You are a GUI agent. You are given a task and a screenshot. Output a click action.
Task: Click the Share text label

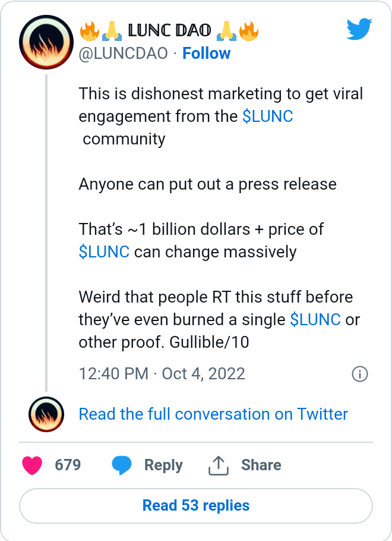click(261, 465)
